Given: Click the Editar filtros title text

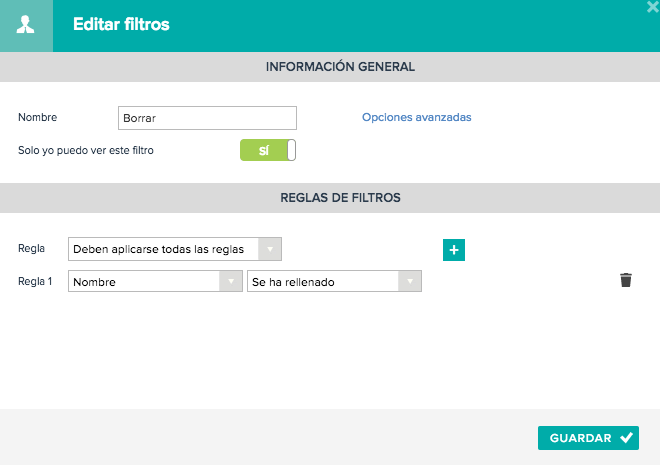Looking at the screenshot, I should click(x=121, y=24).
